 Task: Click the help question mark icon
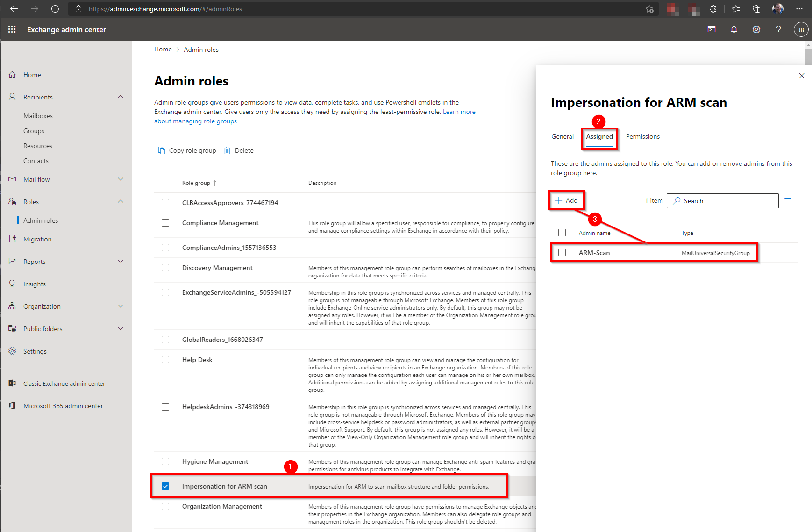point(778,29)
